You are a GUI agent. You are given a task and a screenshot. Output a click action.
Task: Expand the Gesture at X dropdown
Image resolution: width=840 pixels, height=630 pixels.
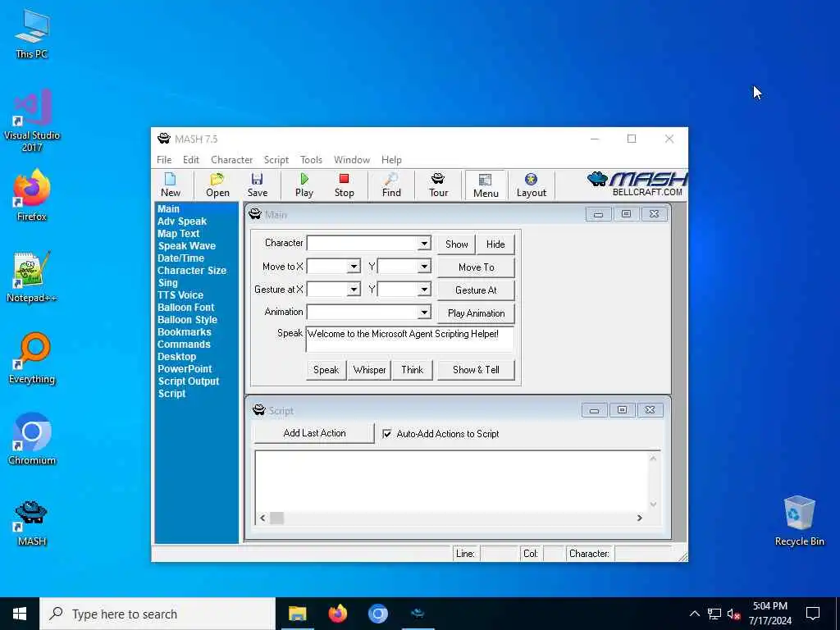(x=354, y=290)
